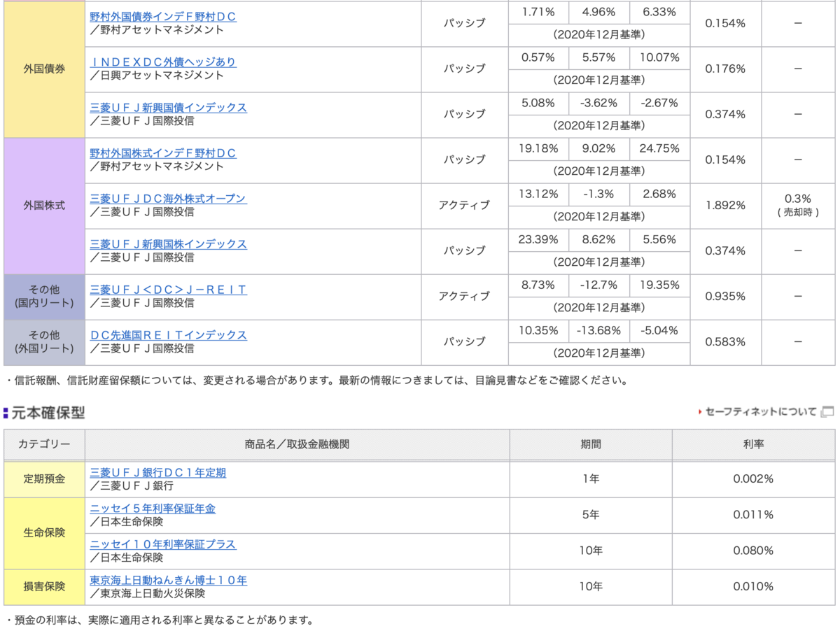Click /日興アセットマネジメント institution text
The image size is (840, 631).
[157, 75]
